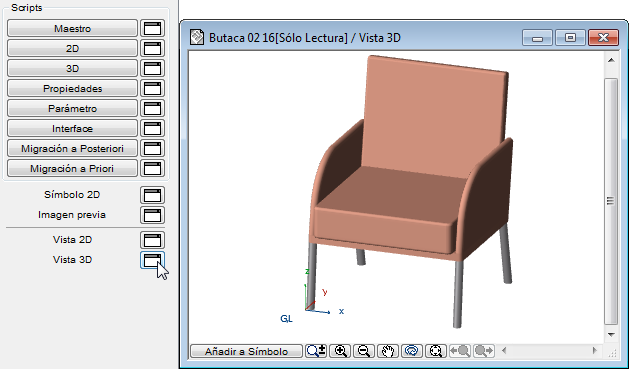The height and width of the screenshot is (369, 629).
Task: Select the zoom in/out magnifier tool
Action: [316, 351]
